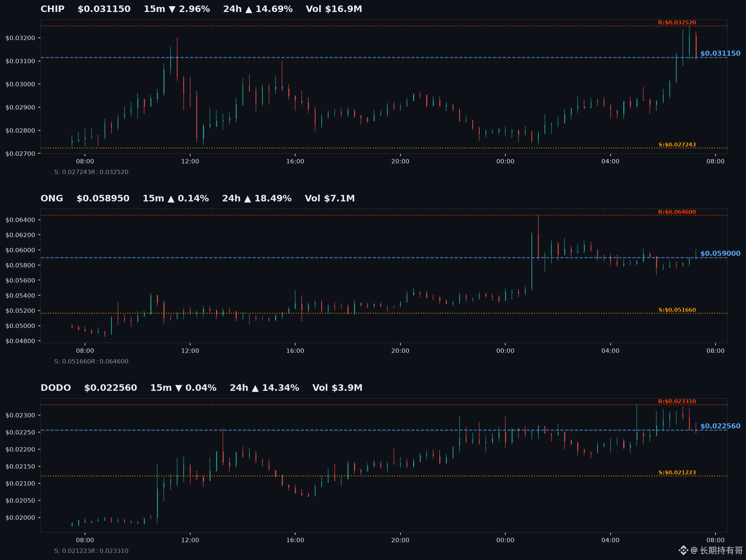Click resistance label R:$0.064600
746x560 pixels.
(677, 212)
